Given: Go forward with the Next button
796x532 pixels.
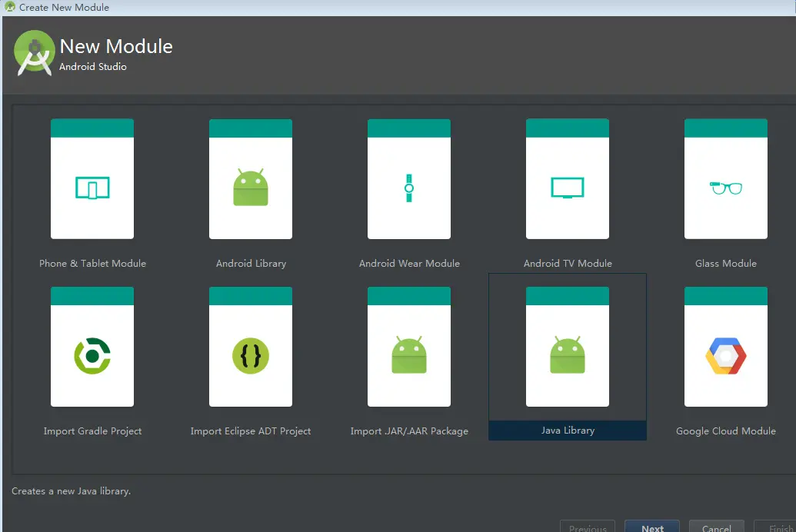Looking at the screenshot, I should pyautogui.click(x=652, y=527).
